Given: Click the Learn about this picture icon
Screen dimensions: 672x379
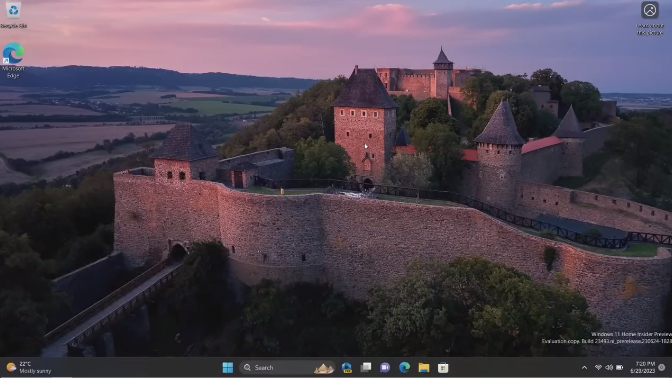Looking at the screenshot, I should 650,18.
